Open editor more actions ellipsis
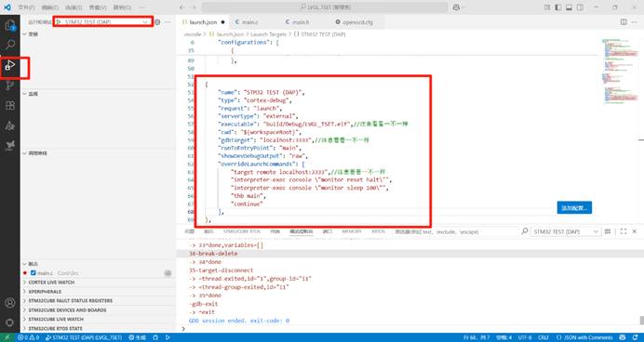The height and width of the screenshot is (342, 644). tap(635, 21)
